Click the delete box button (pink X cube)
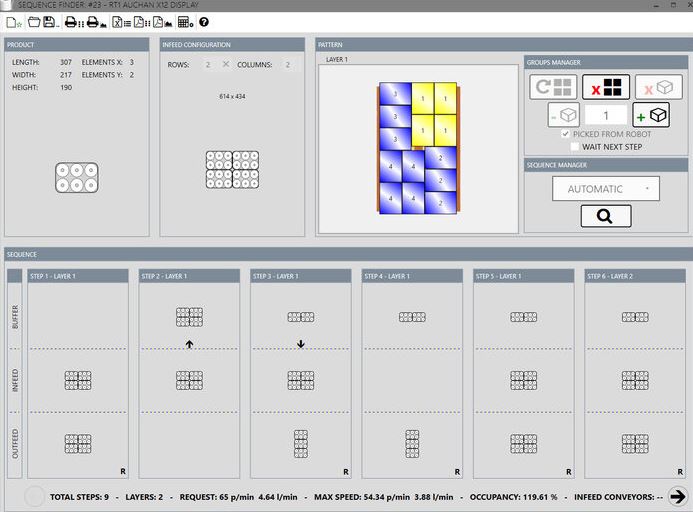 click(659, 88)
